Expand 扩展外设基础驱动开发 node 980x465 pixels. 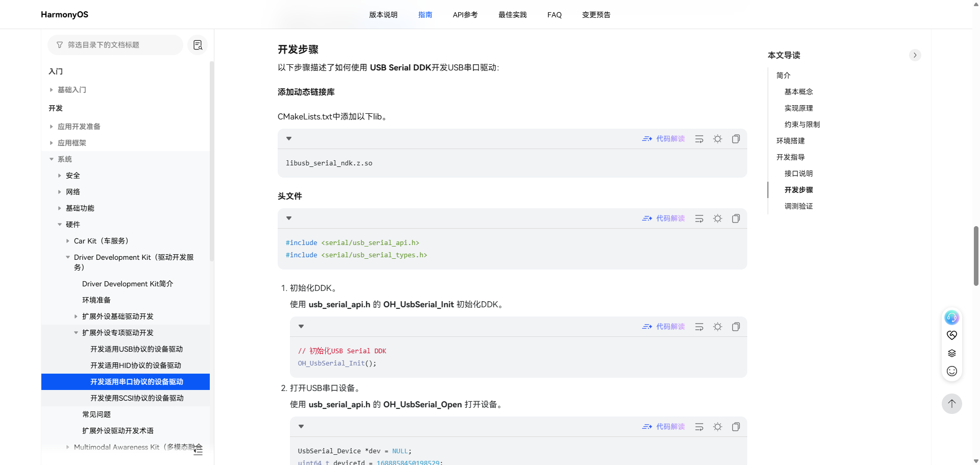tap(76, 316)
